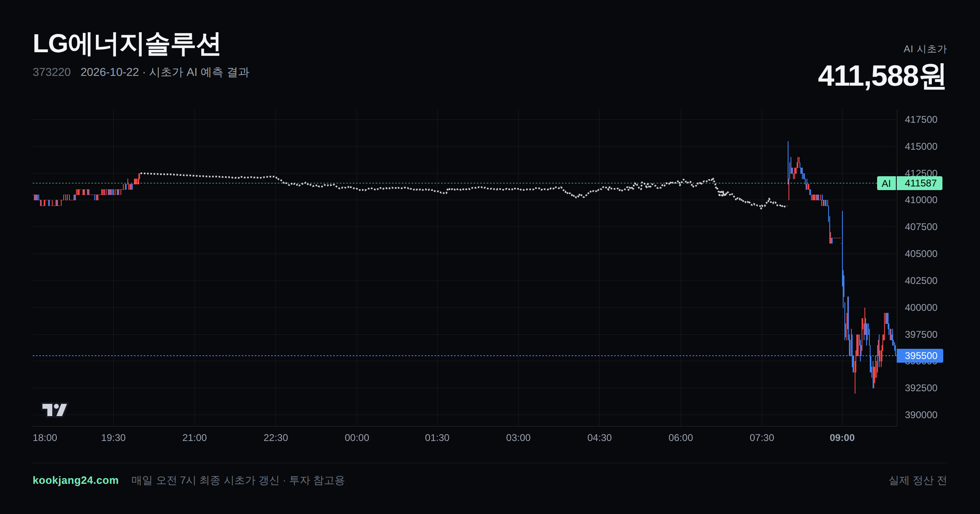
Task: Click the AI 시초가 label
Action: pyautogui.click(x=925, y=49)
